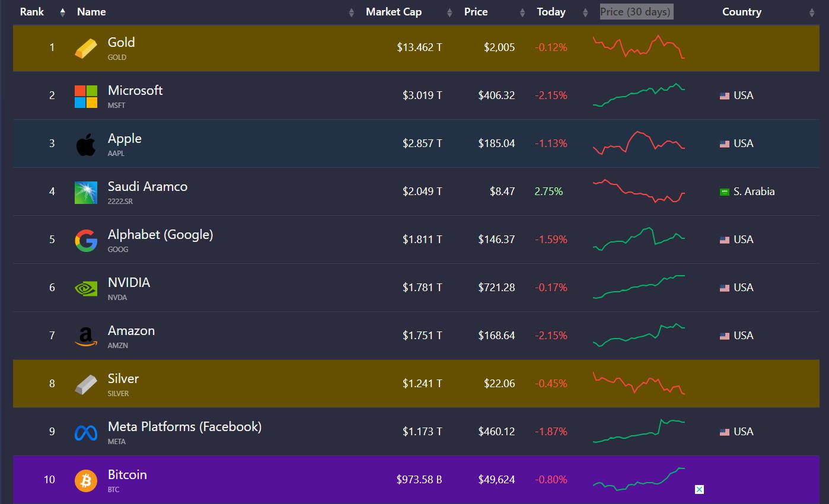Click NVIDIA's 30-day price chart
This screenshot has height=504, width=829.
tap(639, 287)
